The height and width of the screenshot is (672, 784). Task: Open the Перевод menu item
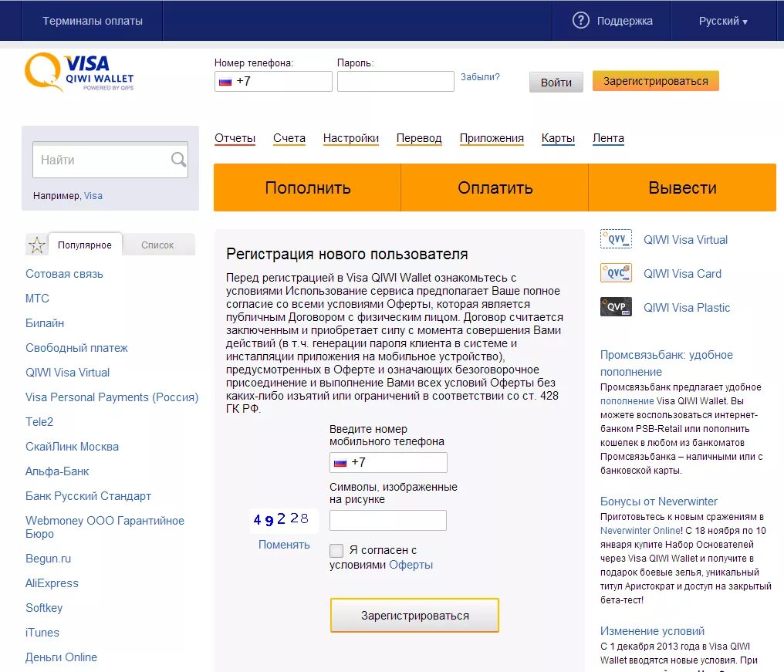point(419,138)
